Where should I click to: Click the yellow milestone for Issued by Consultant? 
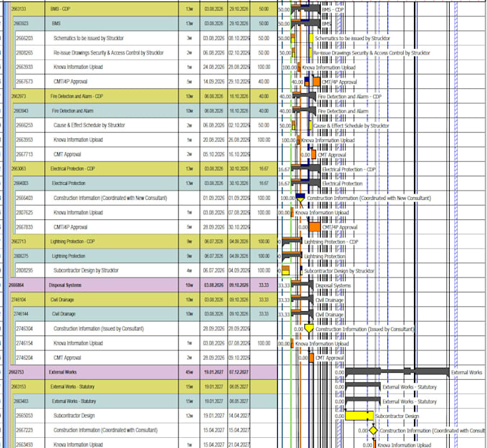(x=309, y=328)
